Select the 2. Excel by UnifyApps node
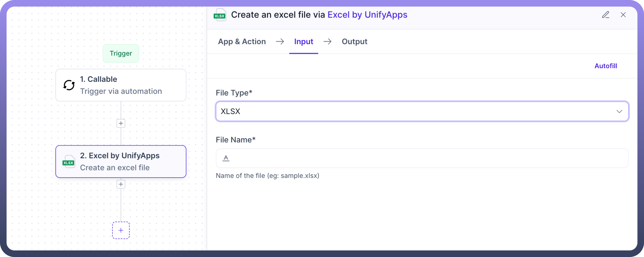The width and height of the screenshot is (644, 257). pos(121,162)
